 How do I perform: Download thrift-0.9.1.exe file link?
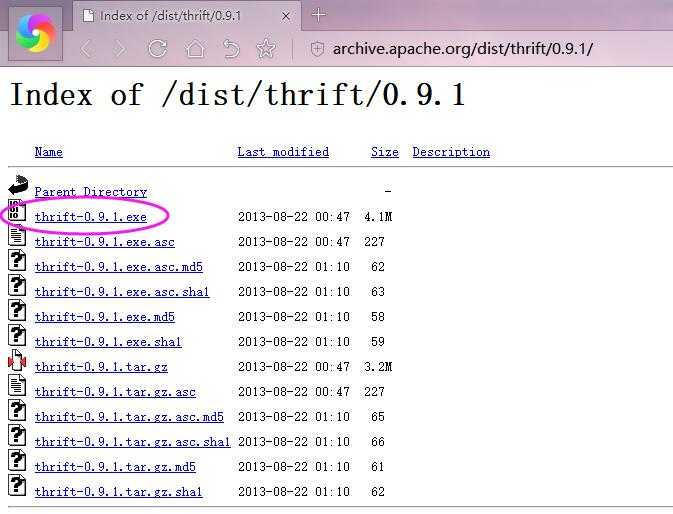[x=91, y=217]
